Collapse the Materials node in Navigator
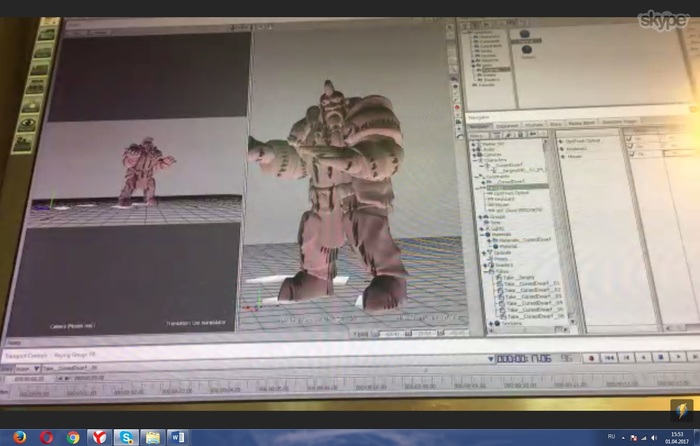 tap(483, 234)
